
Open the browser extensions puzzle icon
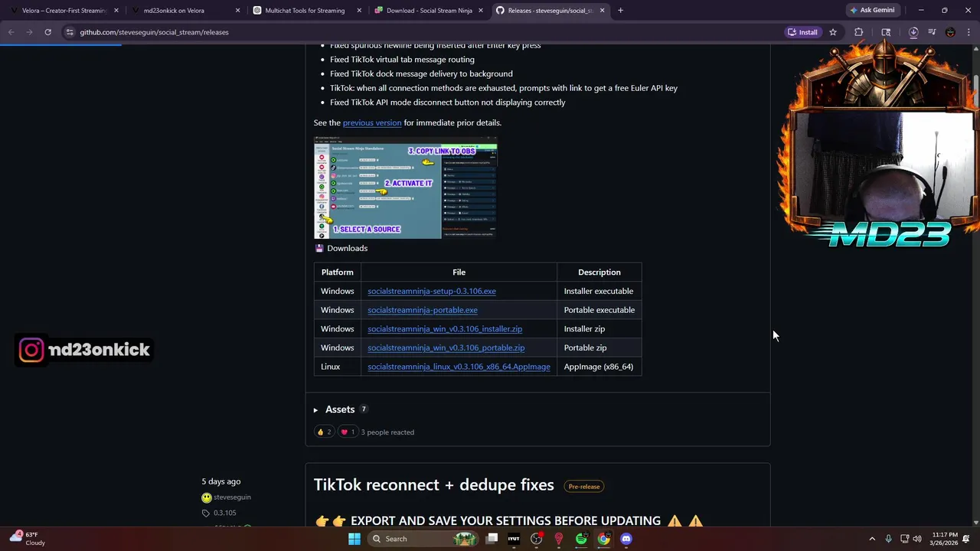(859, 32)
